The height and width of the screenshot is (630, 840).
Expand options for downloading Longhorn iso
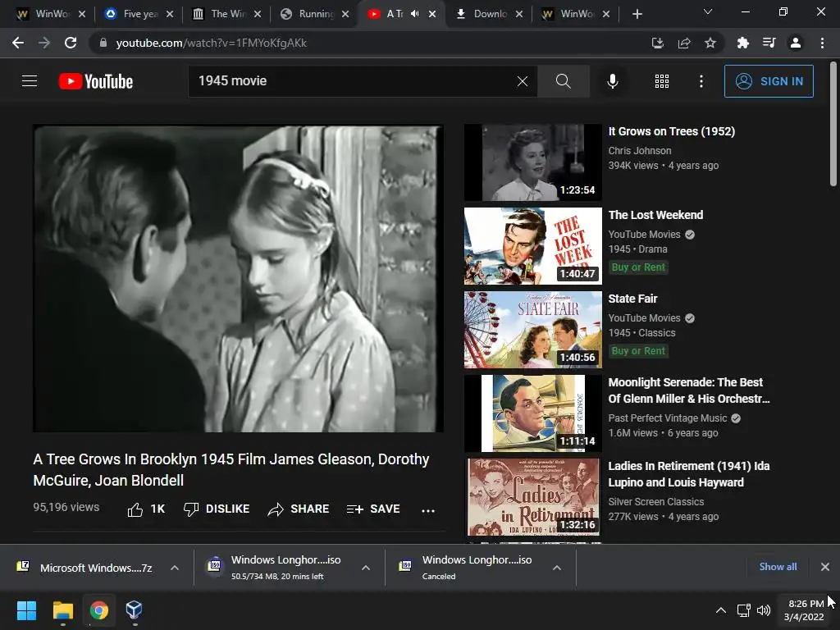[x=366, y=568]
